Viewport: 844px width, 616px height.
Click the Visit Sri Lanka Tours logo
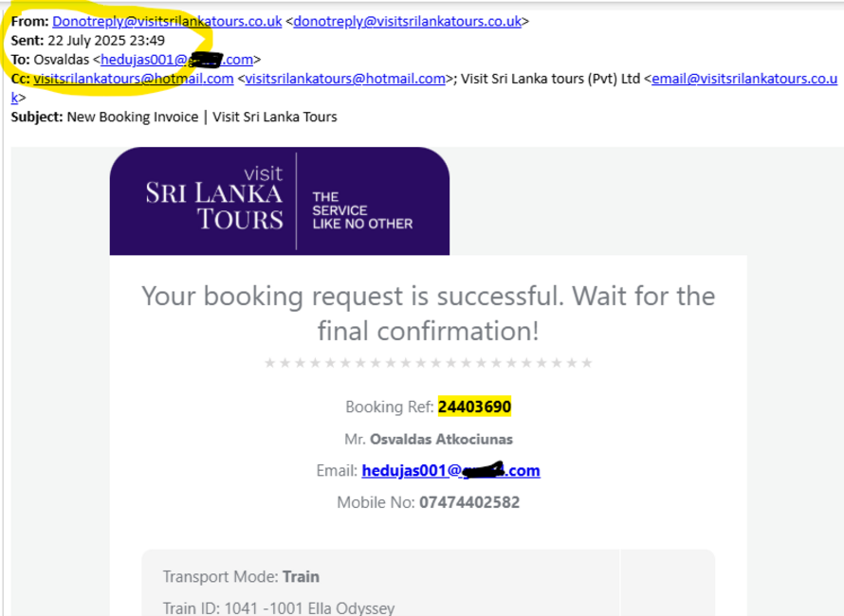214,199
